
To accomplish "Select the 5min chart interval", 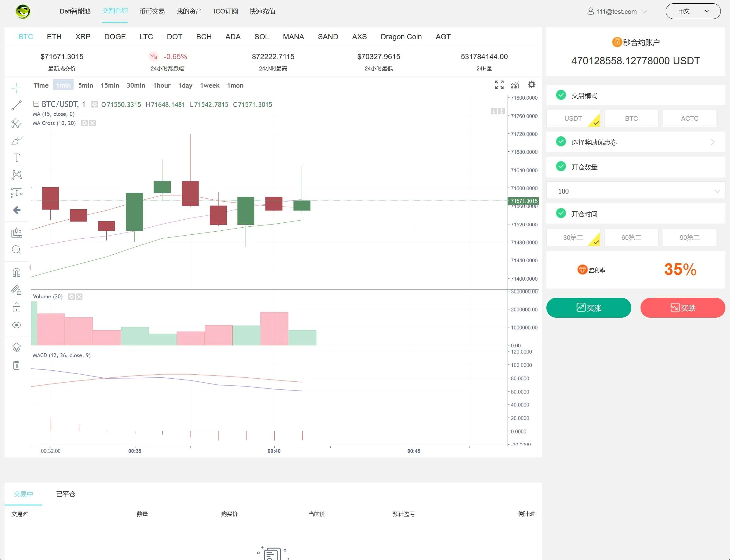I will [x=86, y=85].
